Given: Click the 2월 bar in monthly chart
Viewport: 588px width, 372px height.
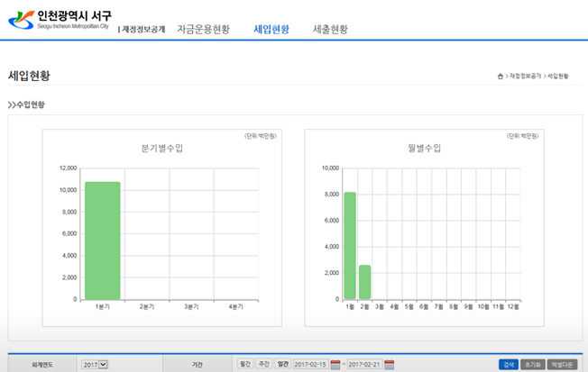Looking at the screenshot, I should pos(365,282).
